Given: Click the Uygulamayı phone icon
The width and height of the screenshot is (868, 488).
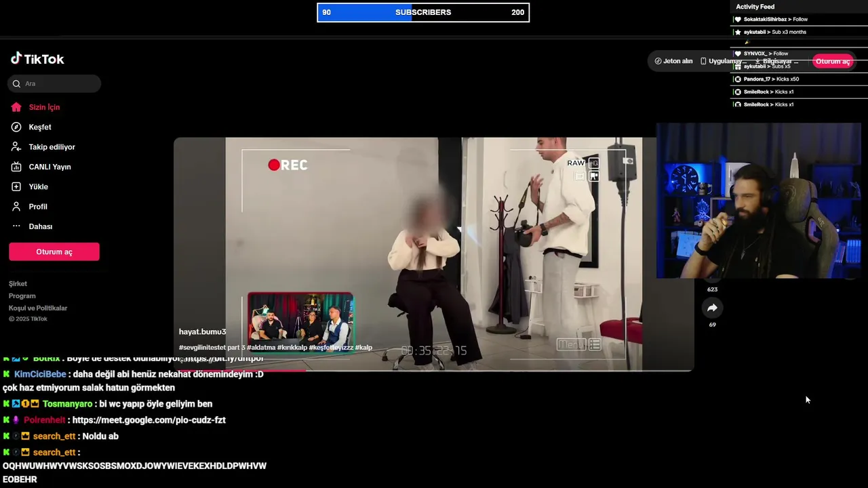Looking at the screenshot, I should (703, 61).
